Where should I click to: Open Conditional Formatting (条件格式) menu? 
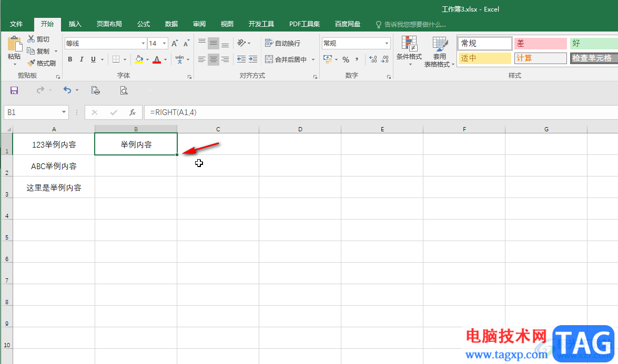pyautogui.click(x=409, y=51)
